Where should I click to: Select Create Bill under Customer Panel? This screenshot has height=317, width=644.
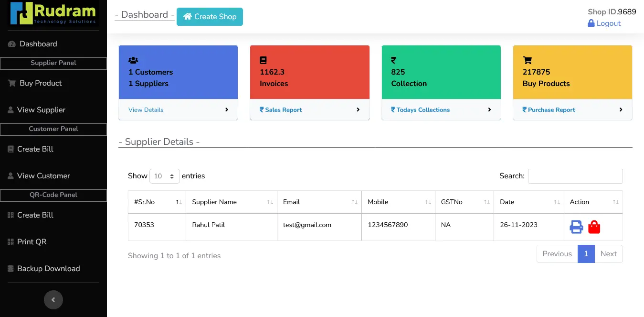point(34,149)
